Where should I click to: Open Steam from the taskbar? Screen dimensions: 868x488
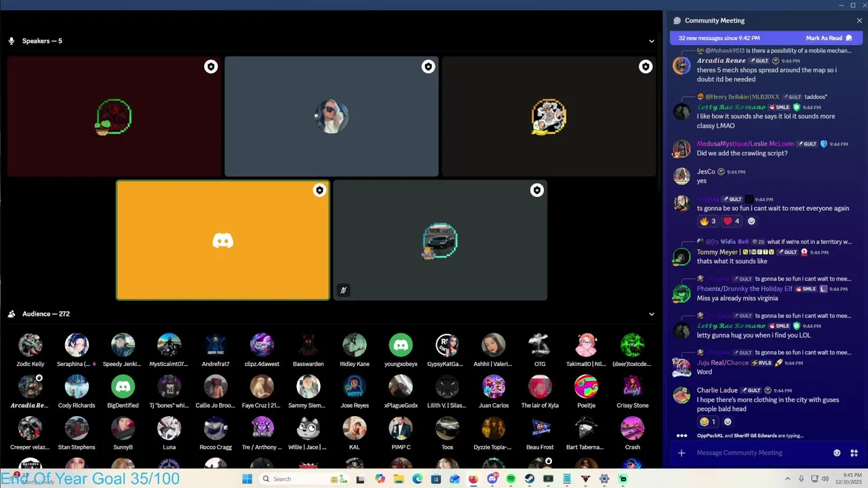530,479
